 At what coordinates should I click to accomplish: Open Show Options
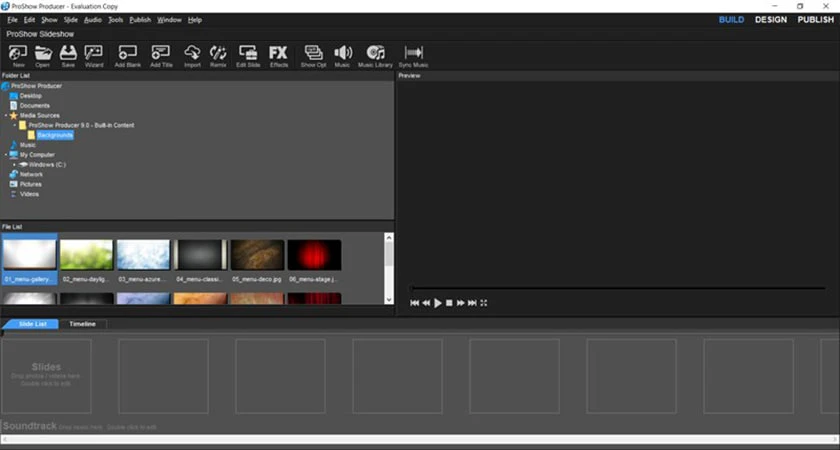pos(313,56)
